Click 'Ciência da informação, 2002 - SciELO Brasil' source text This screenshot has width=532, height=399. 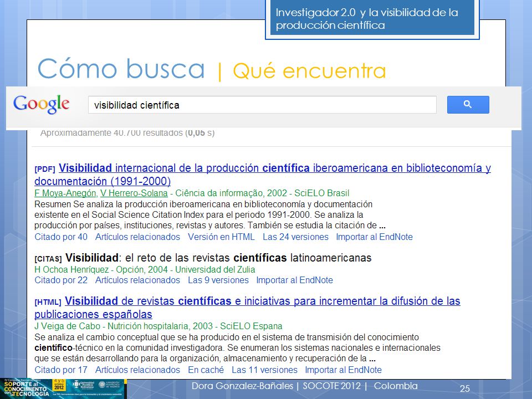[262, 193]
